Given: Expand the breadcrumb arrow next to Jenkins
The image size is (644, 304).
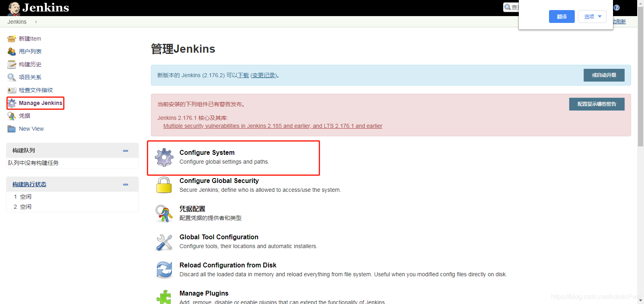Looking at the screenshot, I should [36, 22].
